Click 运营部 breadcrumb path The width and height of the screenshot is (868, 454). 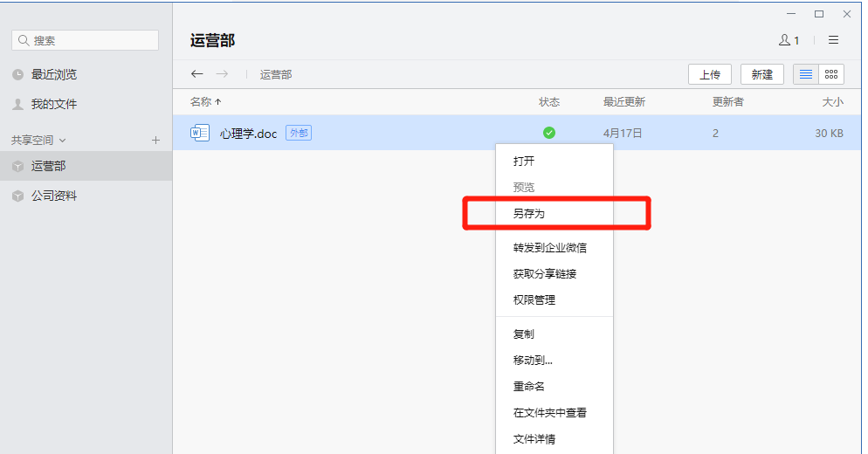tap(276, 75)
